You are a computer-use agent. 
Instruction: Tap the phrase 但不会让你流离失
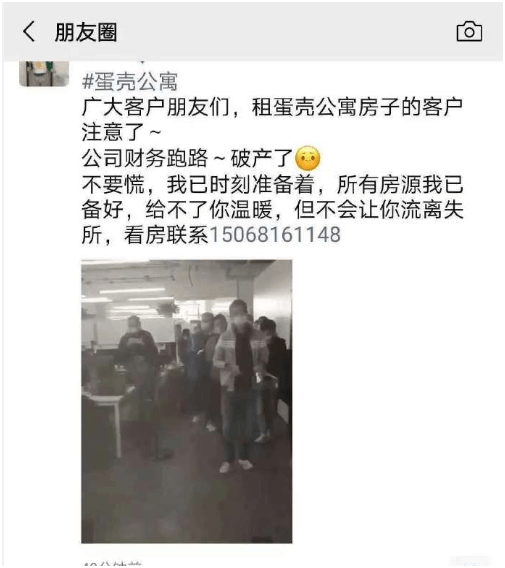tap(379, 209)
